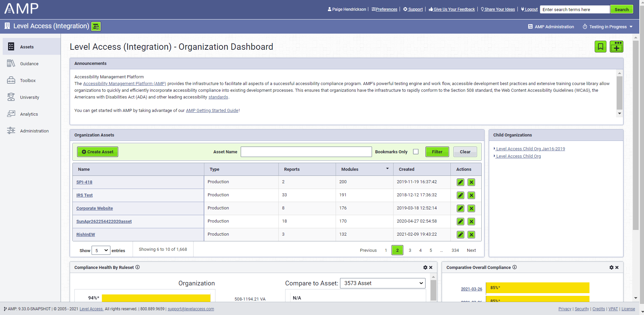
Task: Click into the Asset Name filter field
Action: (306, 152)
